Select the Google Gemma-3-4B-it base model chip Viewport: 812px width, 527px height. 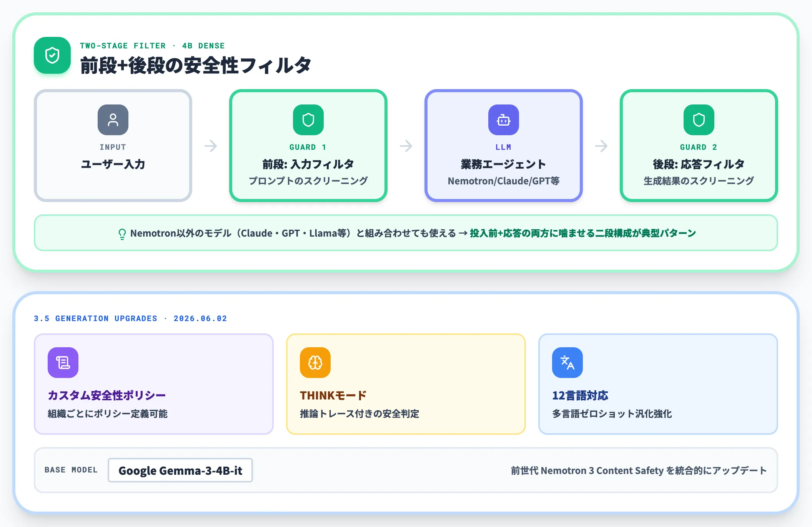(180, 470)
